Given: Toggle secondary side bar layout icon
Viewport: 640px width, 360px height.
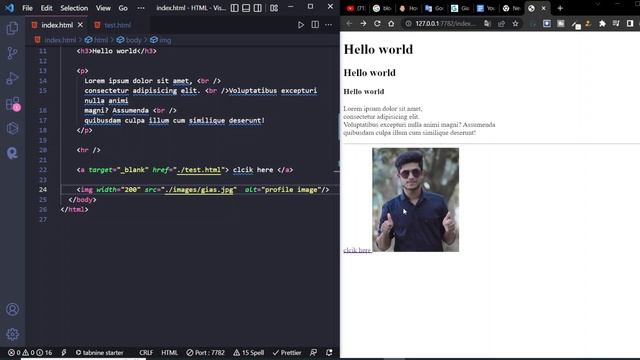Looking at the screenshot, I should point(258,8).
